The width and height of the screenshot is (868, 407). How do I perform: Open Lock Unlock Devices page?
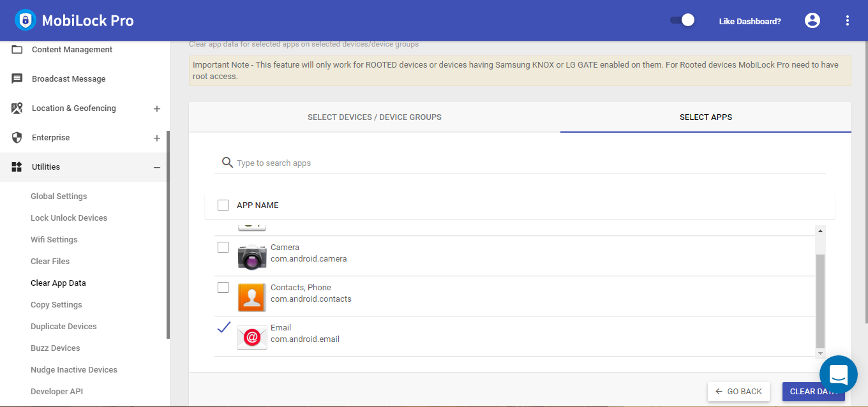69,218
